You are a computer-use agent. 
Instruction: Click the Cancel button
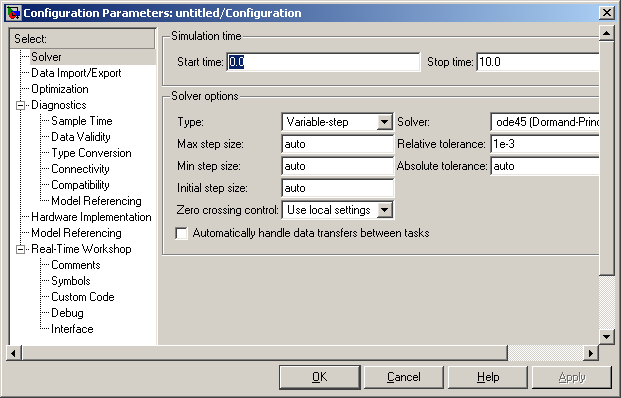pos(404,377)
